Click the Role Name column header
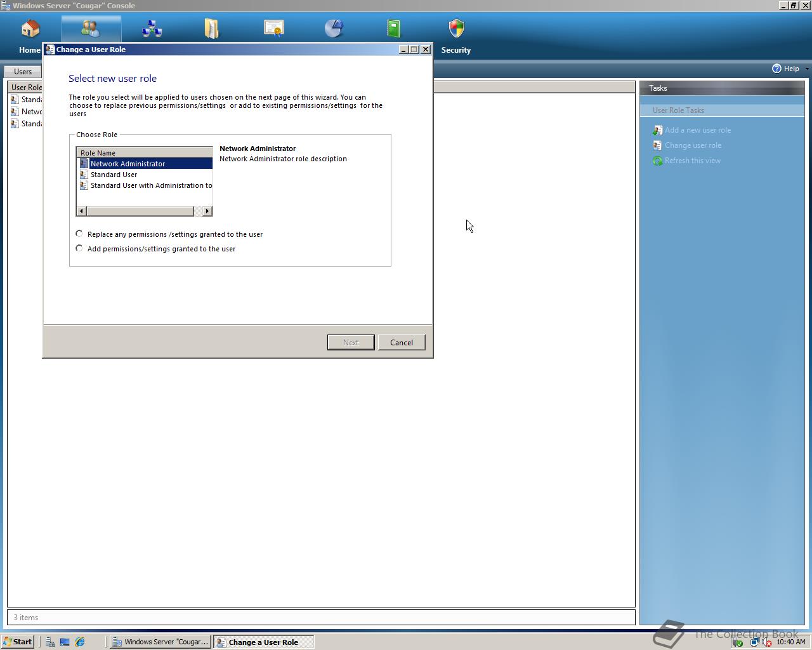 pyautogui.click(x=145, y=153)
